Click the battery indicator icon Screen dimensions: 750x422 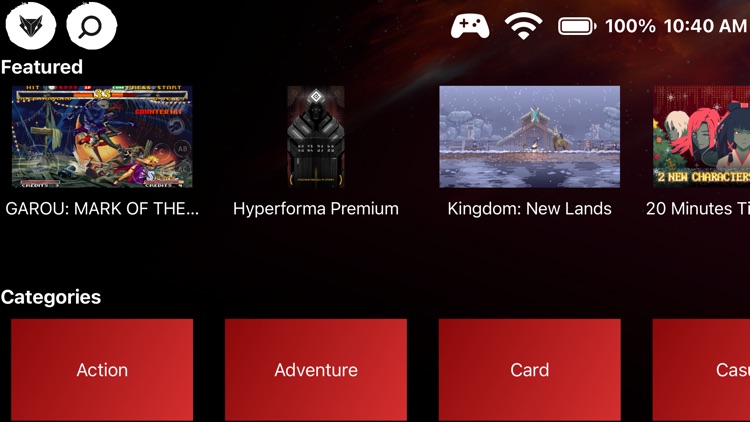577,26
